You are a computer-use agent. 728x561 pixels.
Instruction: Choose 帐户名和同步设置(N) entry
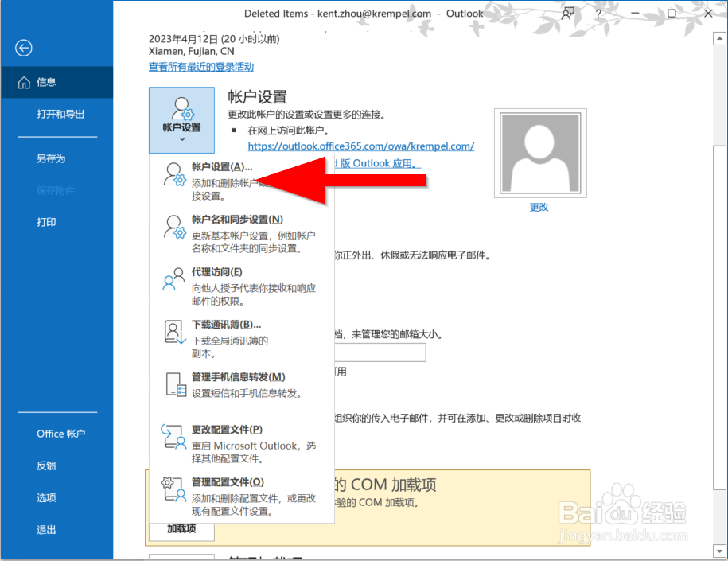pyautogui.click(x=241, y=234)
